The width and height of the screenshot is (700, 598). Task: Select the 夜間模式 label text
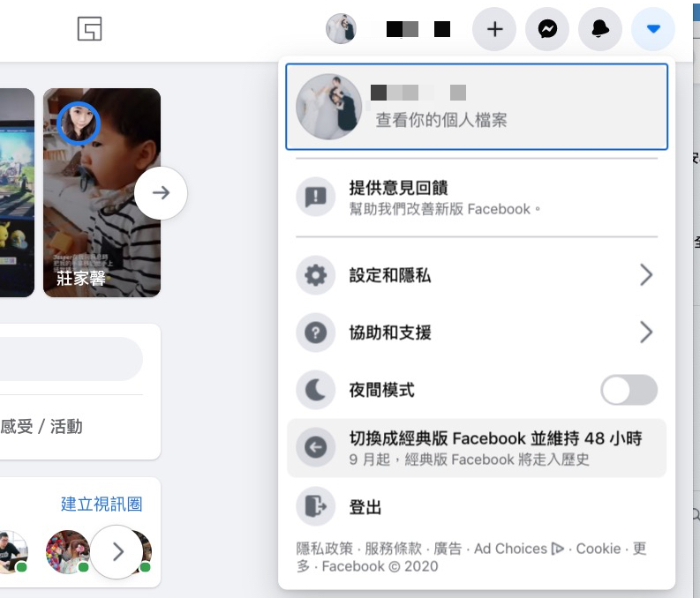pos(382,390)
